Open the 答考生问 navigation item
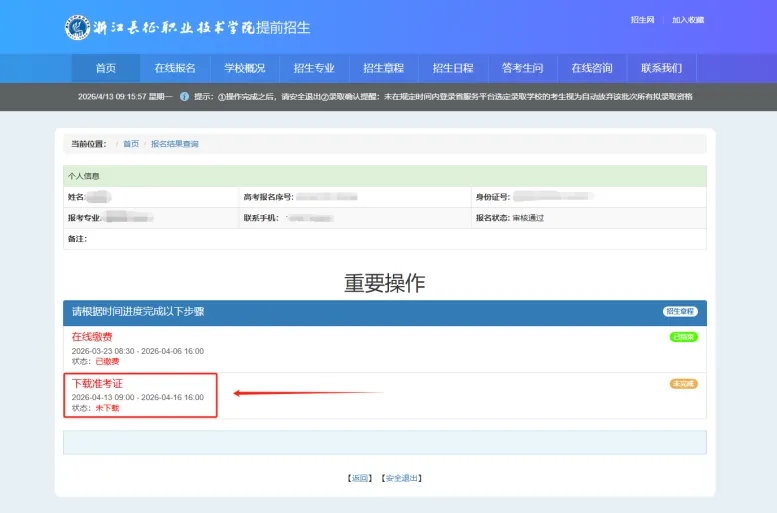This screenshot has height=513, width=777. click(x=522, y=68)
